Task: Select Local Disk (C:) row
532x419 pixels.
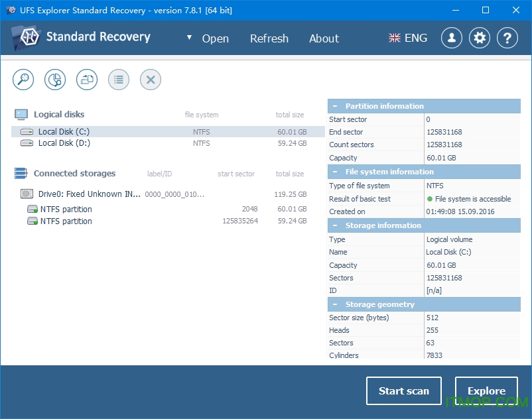Action: coord(168,131)
